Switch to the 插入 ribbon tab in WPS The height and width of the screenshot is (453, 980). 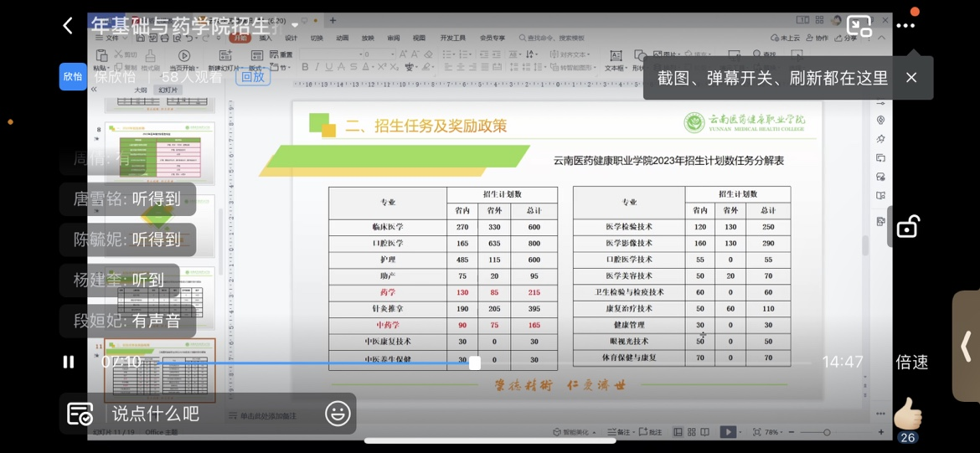click(x=266, y=39)
